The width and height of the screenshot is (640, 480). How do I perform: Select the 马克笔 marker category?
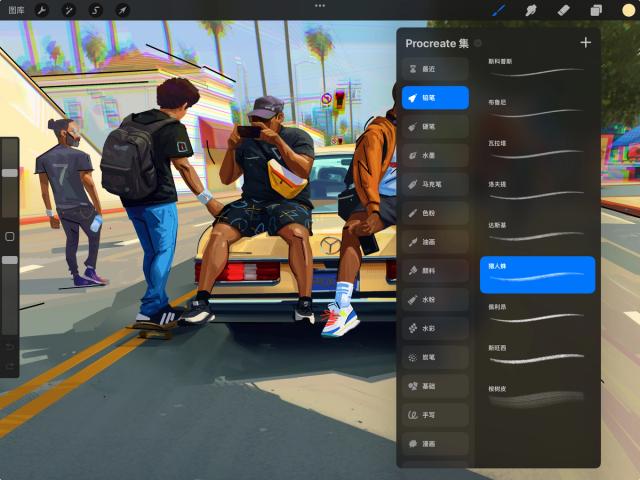click(x=435, y=184)
